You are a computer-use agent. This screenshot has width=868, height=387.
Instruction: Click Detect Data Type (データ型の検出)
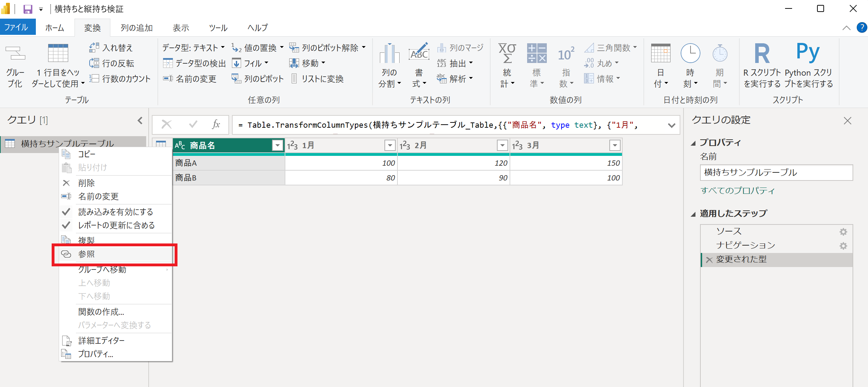point(194,63)
